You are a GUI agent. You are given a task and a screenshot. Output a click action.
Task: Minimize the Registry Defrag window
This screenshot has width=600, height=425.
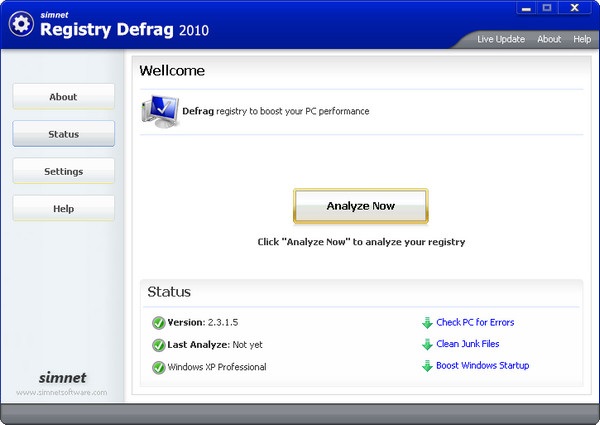click(526, 8)
